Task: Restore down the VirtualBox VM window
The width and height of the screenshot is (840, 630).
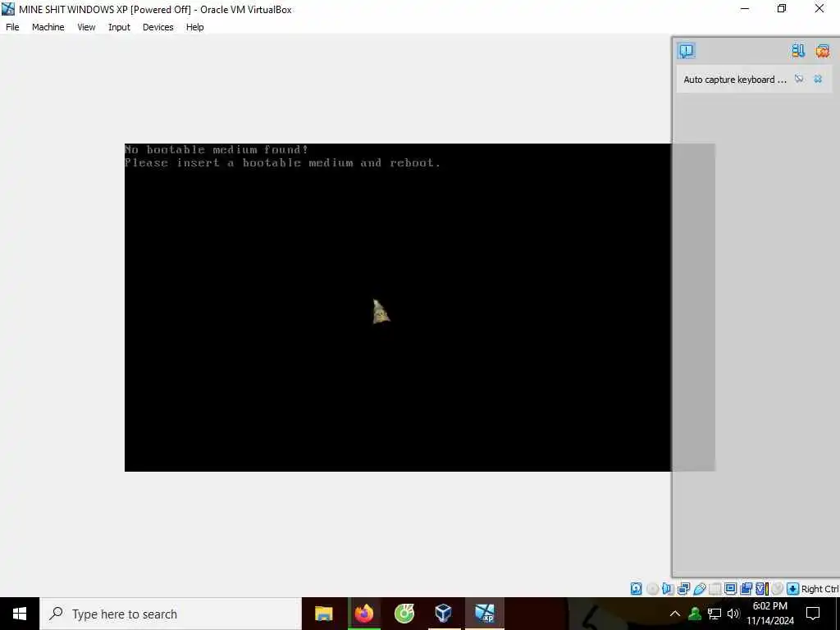Action: tap(782, 8)
